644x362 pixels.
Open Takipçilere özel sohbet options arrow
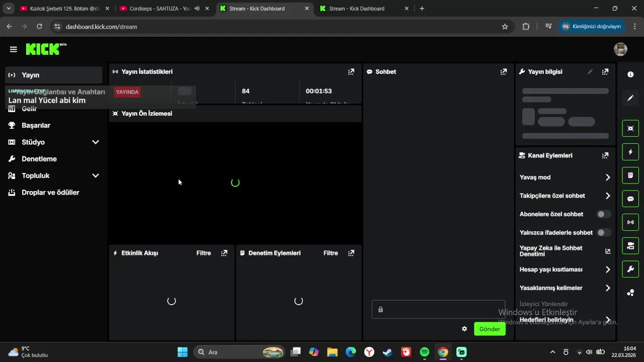608,196
